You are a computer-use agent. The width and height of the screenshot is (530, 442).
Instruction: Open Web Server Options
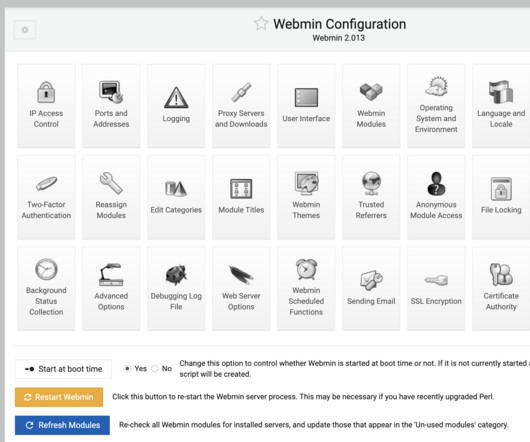241,289
